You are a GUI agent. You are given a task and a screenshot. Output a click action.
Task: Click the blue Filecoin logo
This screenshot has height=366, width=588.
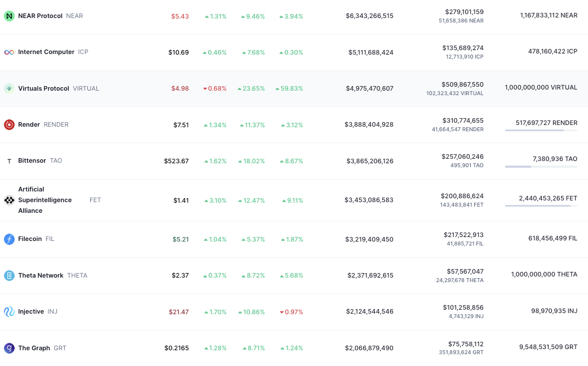point(9,239)
